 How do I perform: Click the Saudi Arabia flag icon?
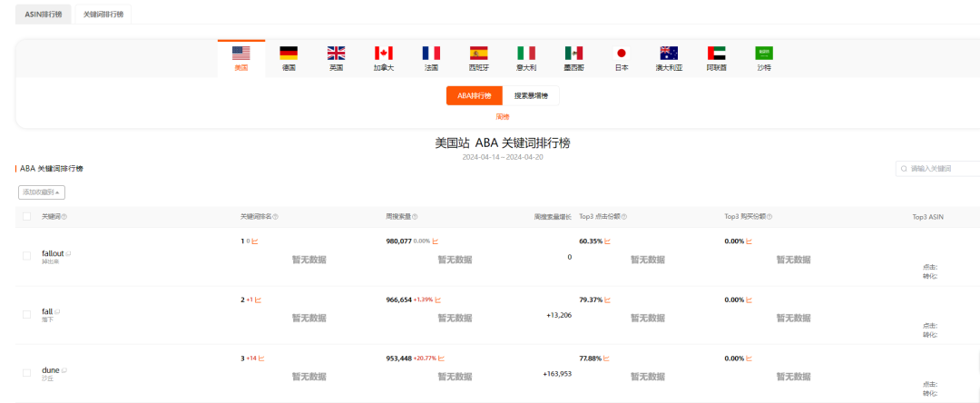tap(764, 54)
